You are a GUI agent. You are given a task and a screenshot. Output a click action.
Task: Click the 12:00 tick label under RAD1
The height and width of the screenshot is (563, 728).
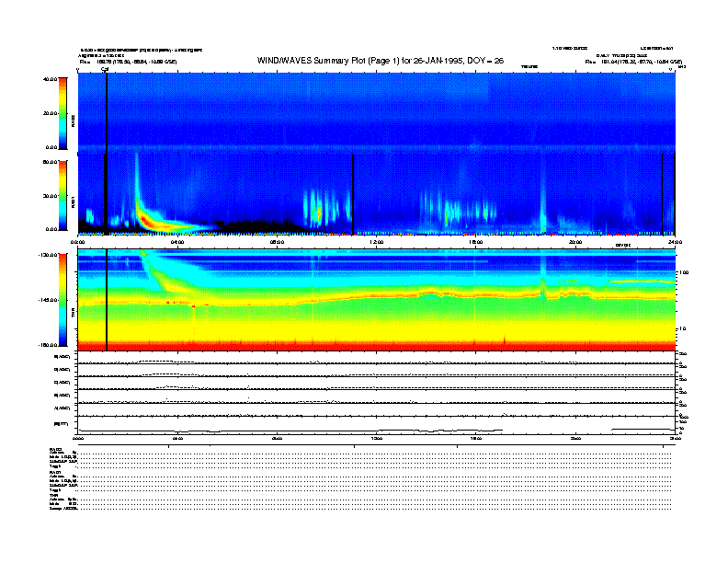(377, 242)
